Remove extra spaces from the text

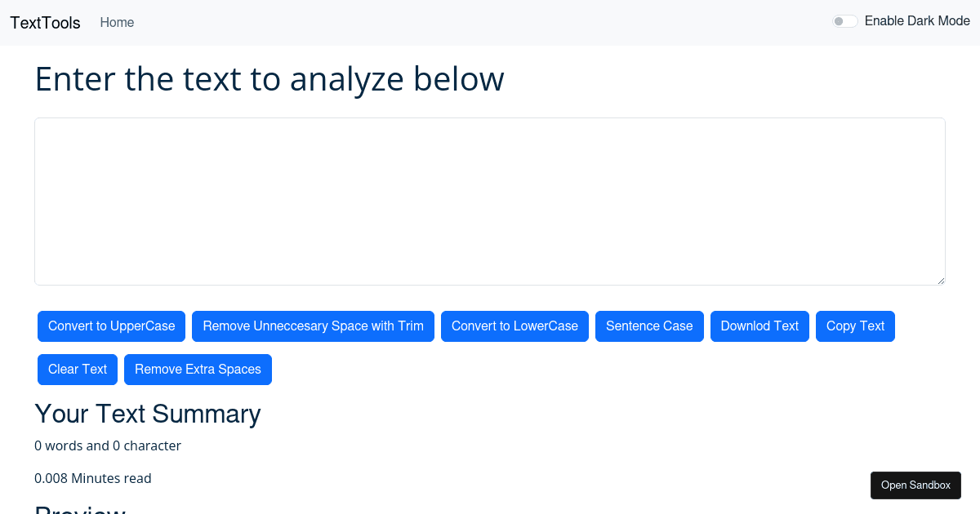(198, 369)
